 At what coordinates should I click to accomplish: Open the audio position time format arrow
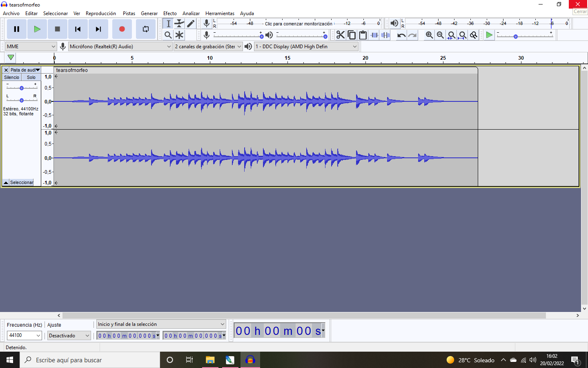323,330
